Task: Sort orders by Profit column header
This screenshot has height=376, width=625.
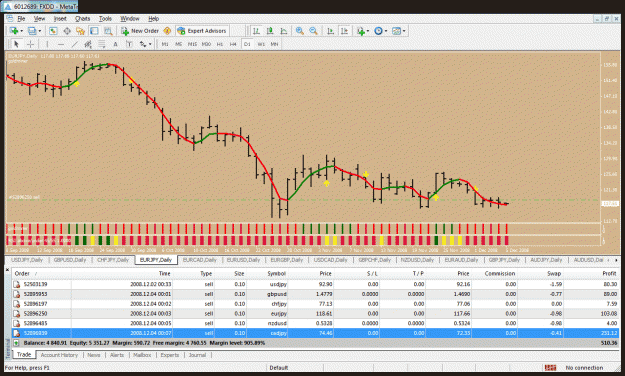Action: 609,274
